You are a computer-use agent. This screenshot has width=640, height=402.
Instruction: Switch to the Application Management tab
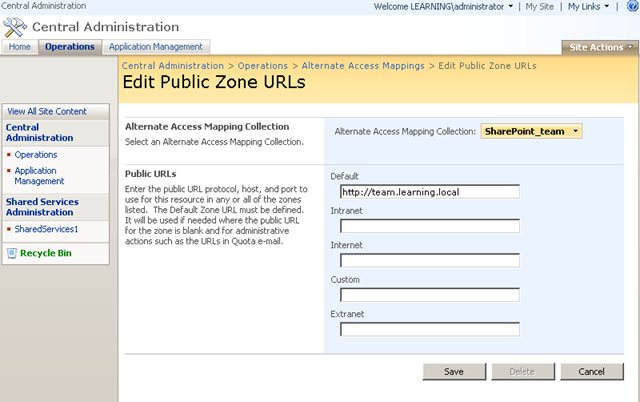[156, 47]
